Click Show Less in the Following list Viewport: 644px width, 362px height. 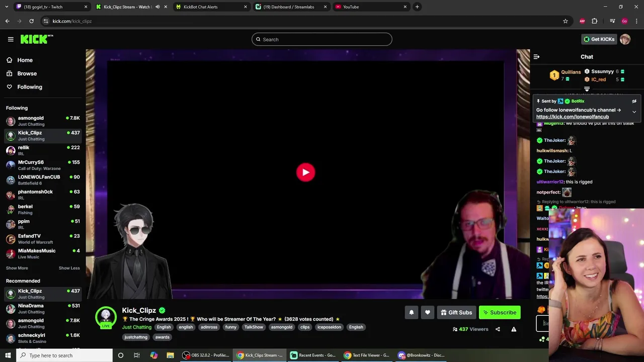(69, 268)
